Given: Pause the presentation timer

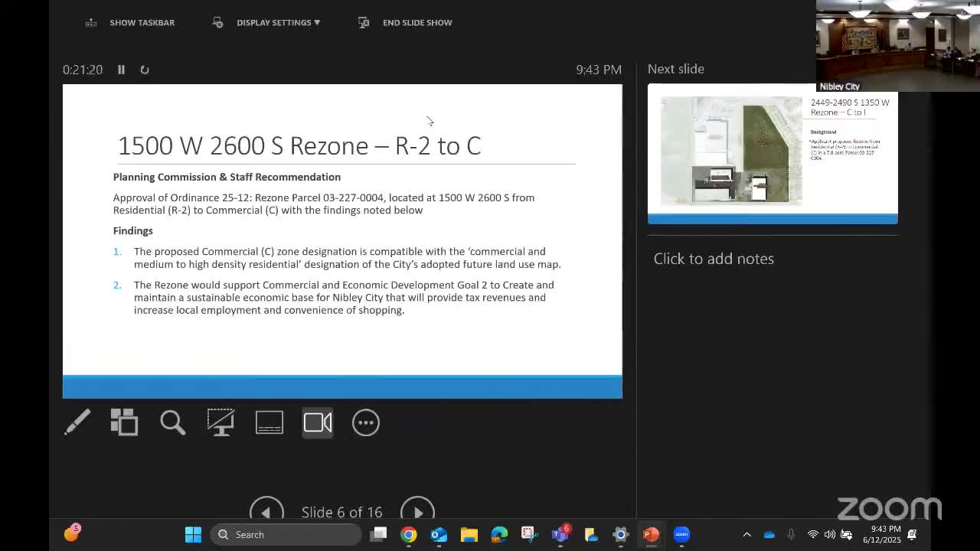Looking at the screenshot, I should click(x=121, y=70).
